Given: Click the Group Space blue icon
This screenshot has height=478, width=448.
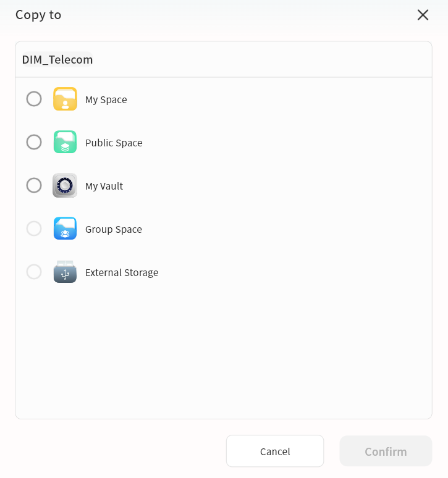Looking at the screenshot, I should click(65, 229).
